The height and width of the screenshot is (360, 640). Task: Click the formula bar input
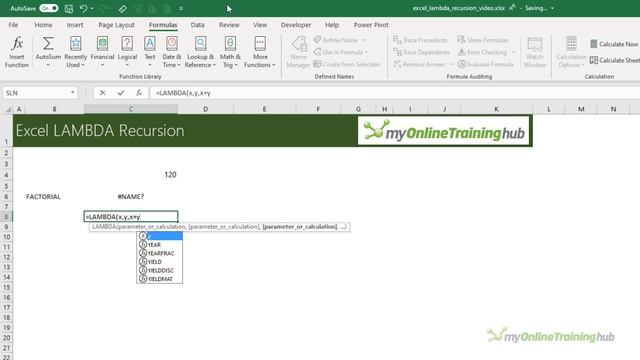[x=395, y=93]
